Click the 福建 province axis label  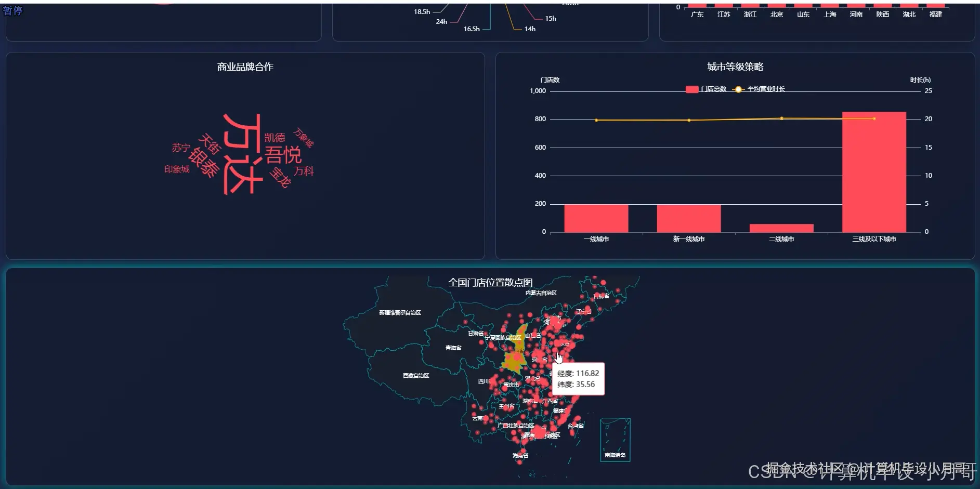pos(936,15)
